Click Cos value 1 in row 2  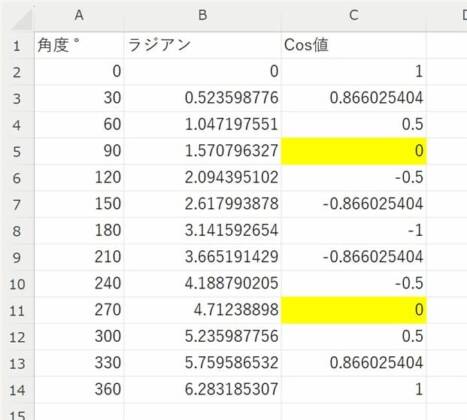(354, 72)
